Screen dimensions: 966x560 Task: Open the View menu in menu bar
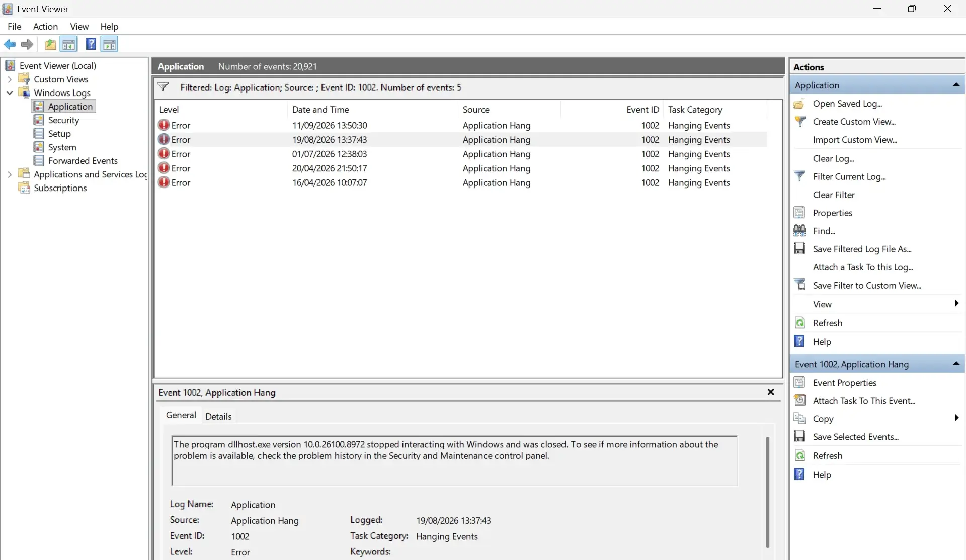79,26
